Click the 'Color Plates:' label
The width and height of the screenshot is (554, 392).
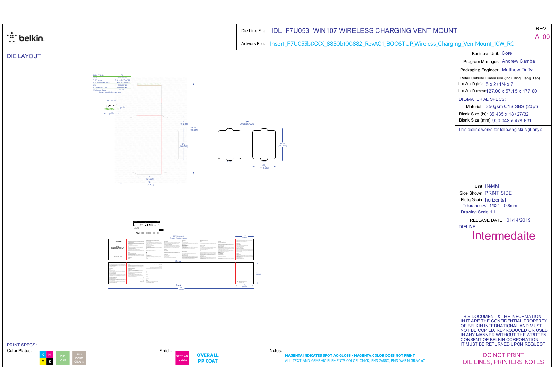(19, 351)
